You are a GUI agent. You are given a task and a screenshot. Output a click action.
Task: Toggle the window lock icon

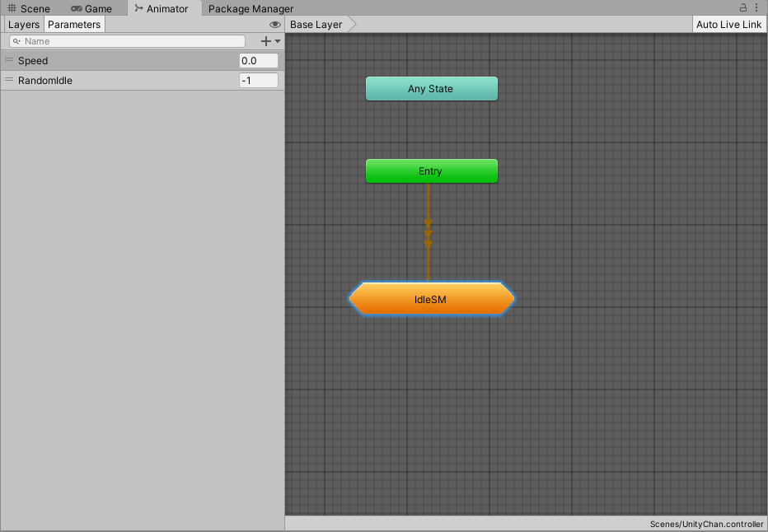click(743, 7)
